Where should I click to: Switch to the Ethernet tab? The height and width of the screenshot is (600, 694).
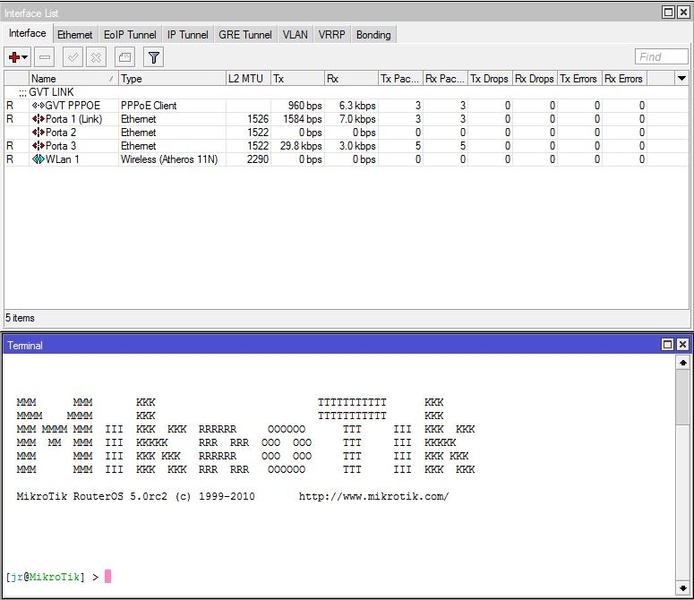pos(75,35)
